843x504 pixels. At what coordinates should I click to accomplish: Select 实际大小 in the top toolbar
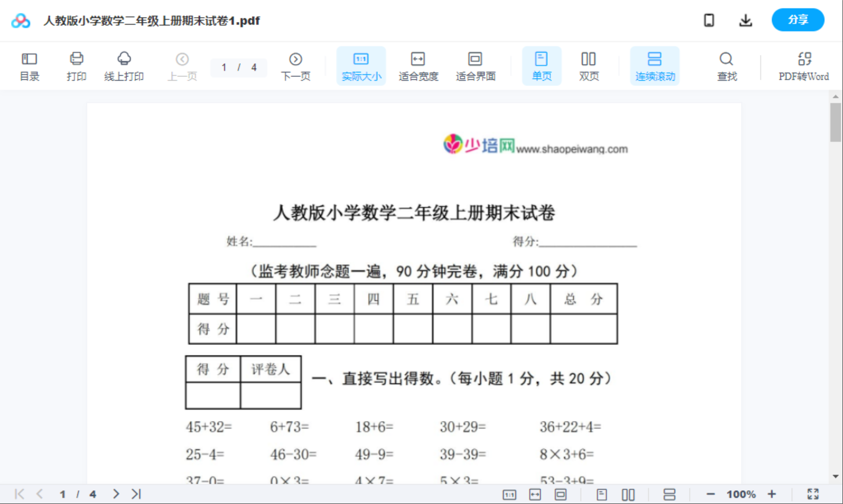click(361, 65)
